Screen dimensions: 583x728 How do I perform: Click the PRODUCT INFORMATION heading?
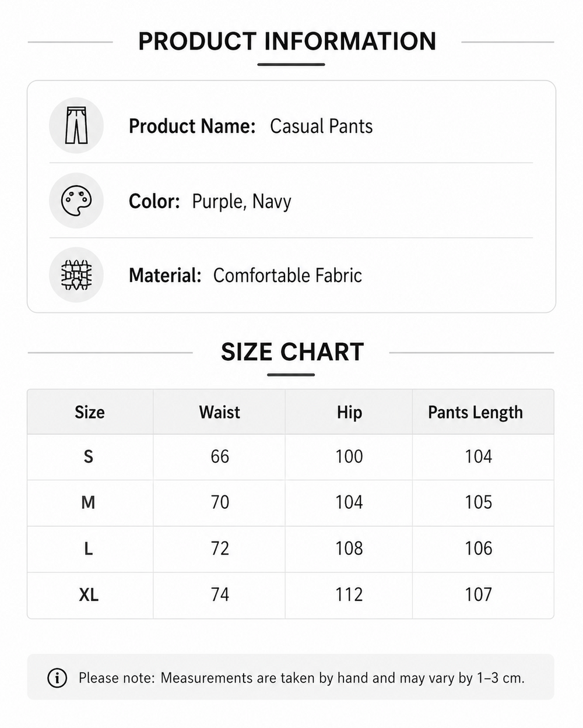(x=287, y=41)
